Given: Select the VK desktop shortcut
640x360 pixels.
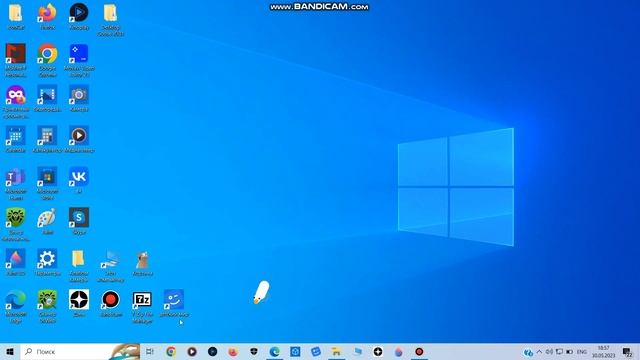Looking at the screenshot, I should 79,180.
